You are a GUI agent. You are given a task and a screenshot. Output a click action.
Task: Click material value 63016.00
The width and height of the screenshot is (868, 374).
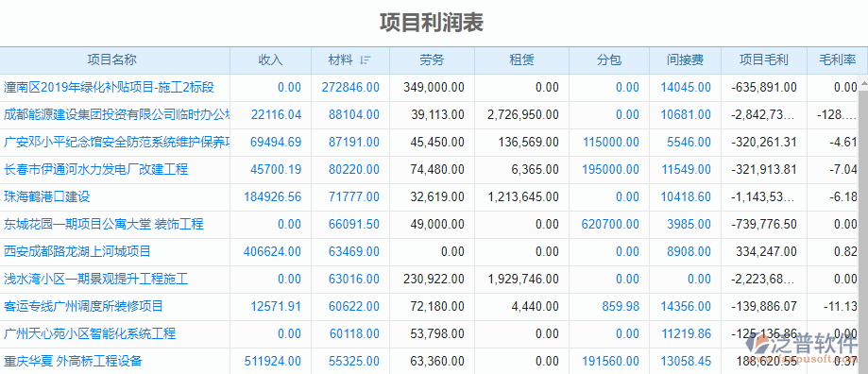click(354, 279)
